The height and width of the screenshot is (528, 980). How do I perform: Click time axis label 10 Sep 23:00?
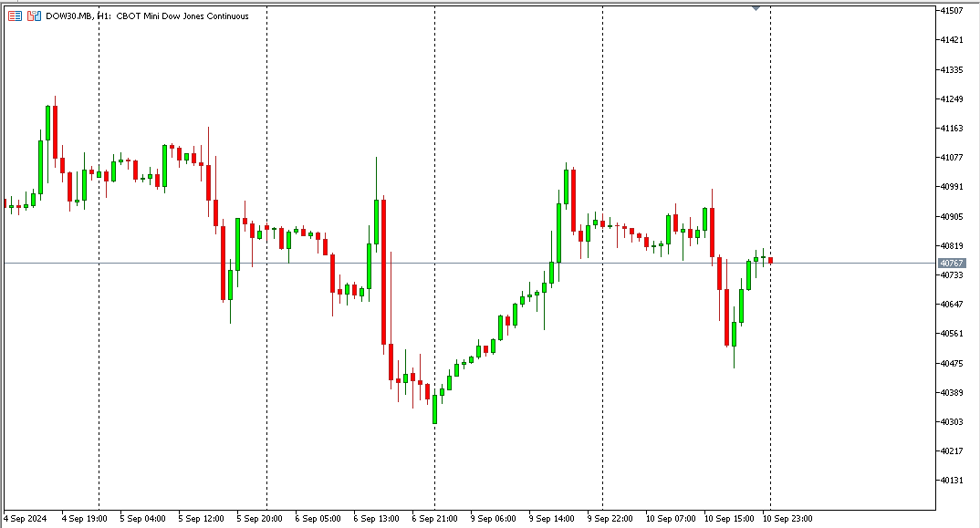787,519
